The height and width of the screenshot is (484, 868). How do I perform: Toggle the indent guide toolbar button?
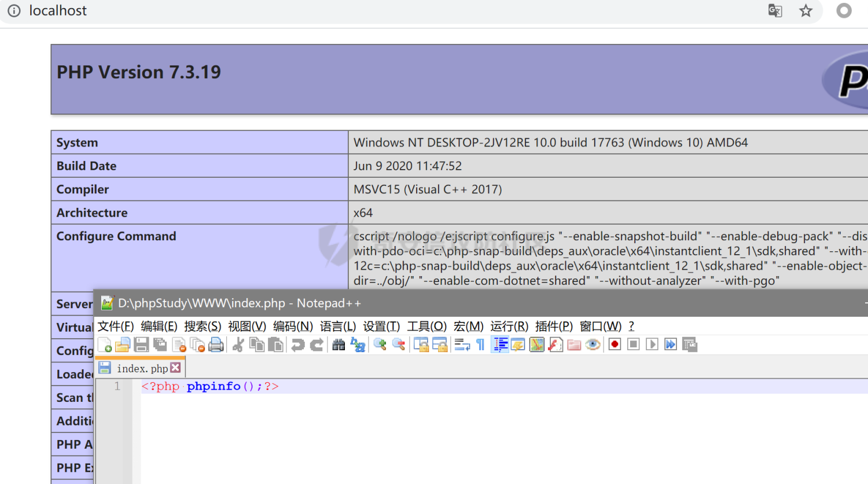click(500, 345)
